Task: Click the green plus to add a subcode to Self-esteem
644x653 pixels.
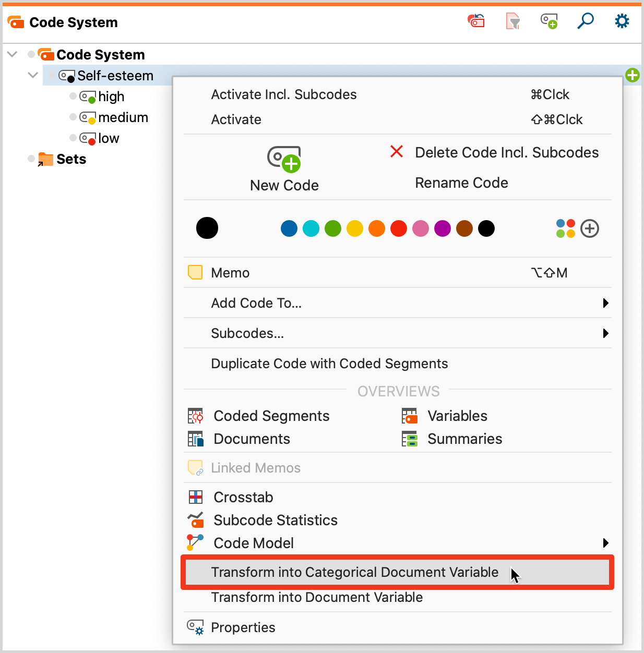Action: (x=633, y=75)
